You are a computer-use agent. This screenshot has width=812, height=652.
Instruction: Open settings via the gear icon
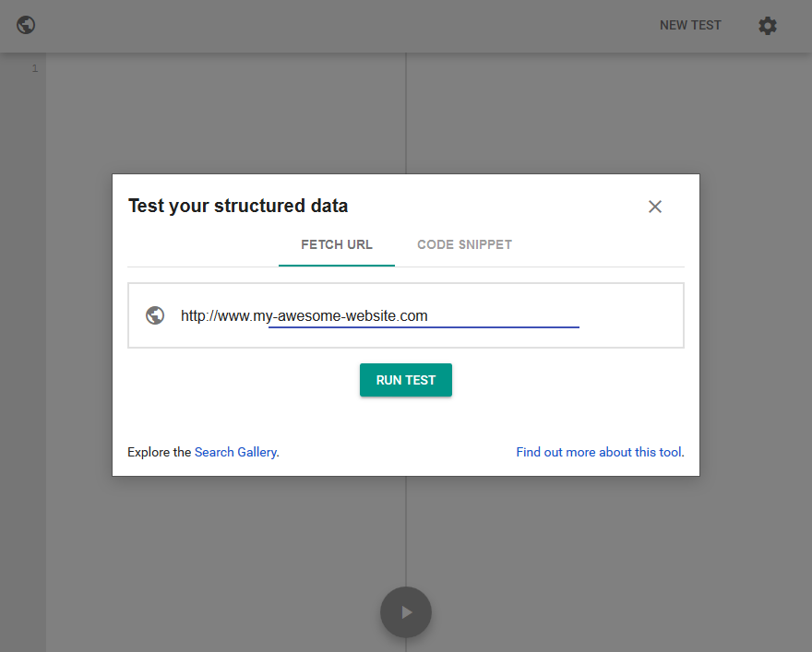point(768,25)
